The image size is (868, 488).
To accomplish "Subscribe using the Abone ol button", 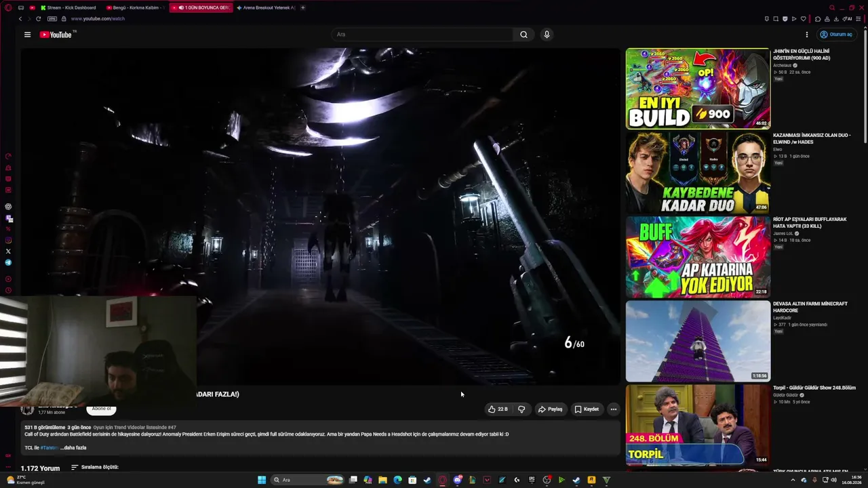I will point(101,409).
